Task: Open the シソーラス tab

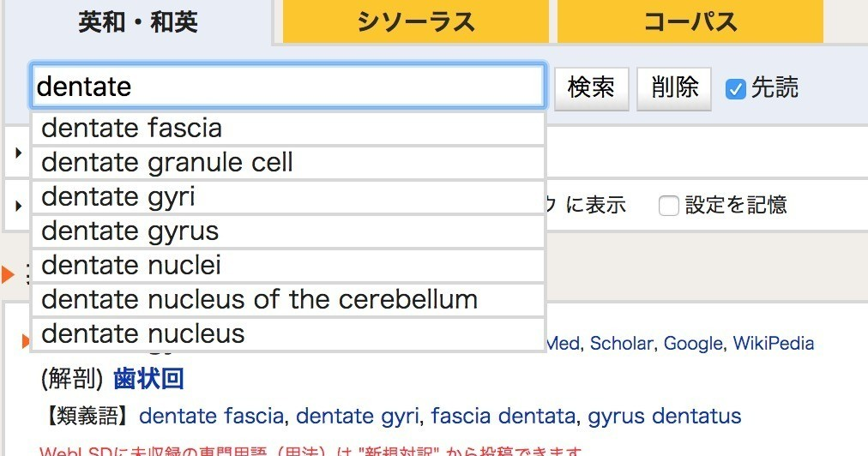Action: (x=415, y=22)
